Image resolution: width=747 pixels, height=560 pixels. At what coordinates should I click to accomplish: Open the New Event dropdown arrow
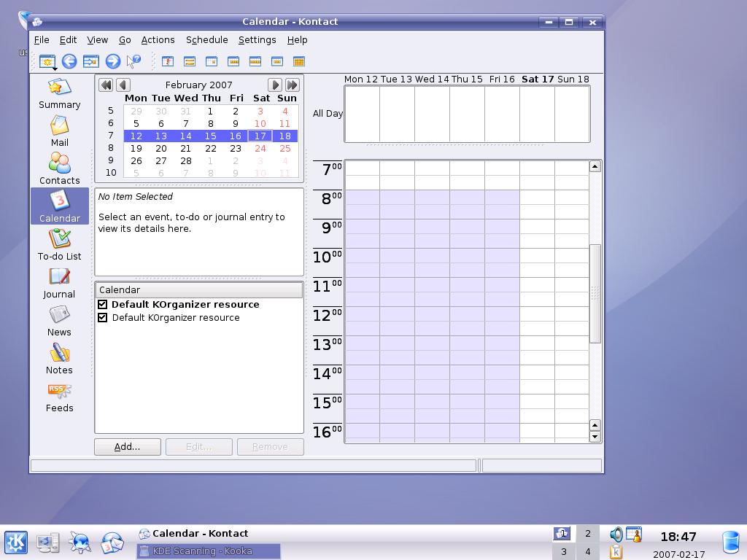(55, 69)
